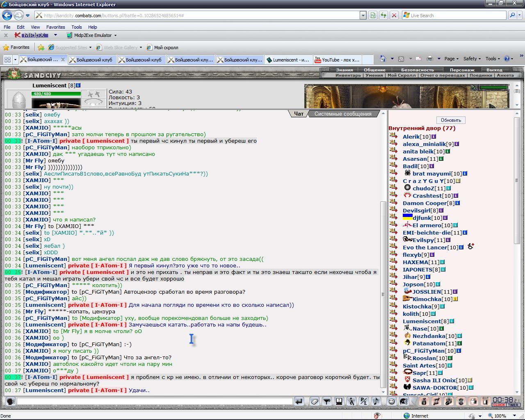Image resolution: width=525 pixels, height=420 pixels.
Task: Click the Print icon
Action: tap(429, 59)
